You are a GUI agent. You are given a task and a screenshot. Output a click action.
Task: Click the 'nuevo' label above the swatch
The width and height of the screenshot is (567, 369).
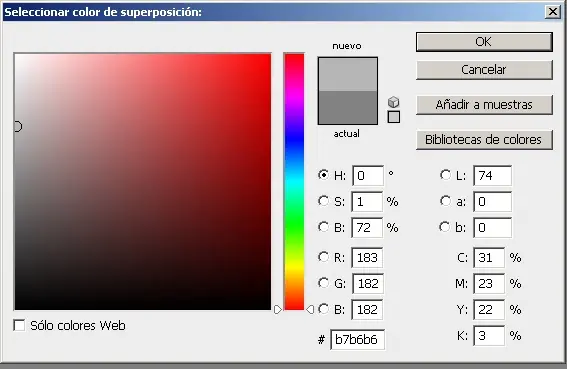(347, 46)
